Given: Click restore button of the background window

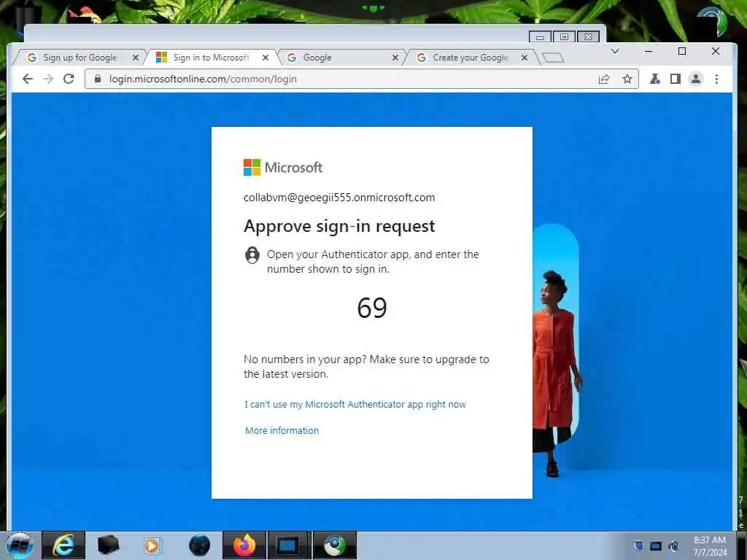Looking at the screenshot, I should tap(564, 36).
